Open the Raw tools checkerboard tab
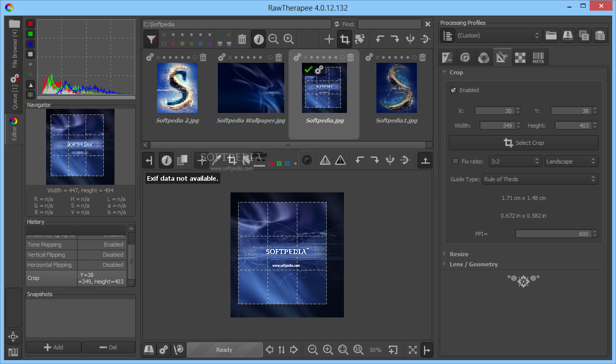The height and width of the screenshot is (364, 616). coord(520,58)
